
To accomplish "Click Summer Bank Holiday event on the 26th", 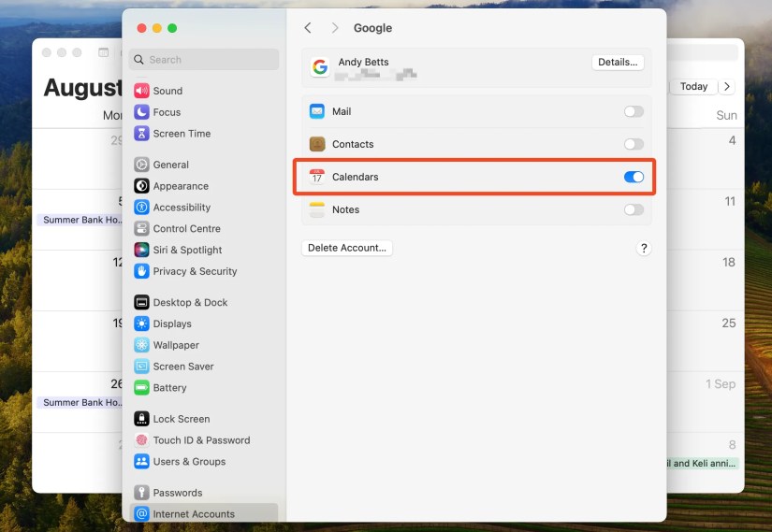I will coord(80,403).
